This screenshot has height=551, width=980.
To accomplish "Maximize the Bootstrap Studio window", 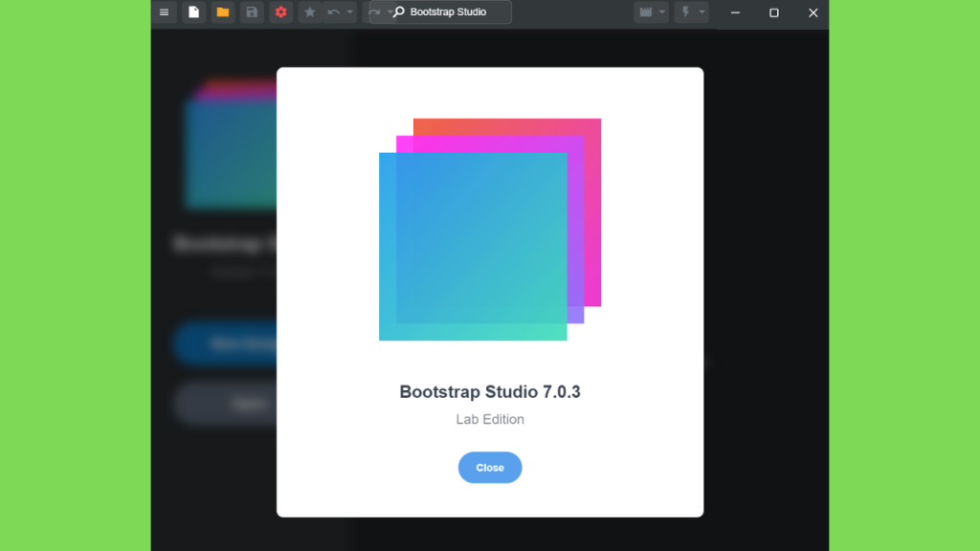I will tap(773, 12).
